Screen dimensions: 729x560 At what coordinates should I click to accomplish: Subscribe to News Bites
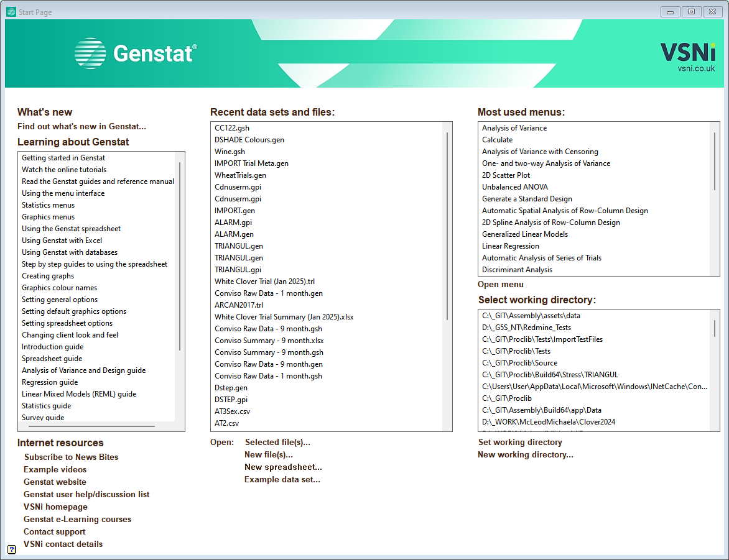71,457
